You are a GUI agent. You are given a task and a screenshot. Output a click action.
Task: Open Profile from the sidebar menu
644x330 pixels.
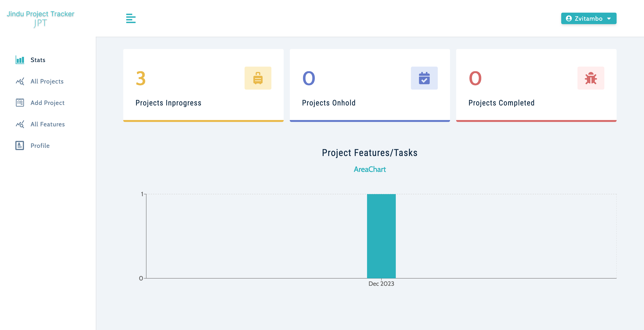click(40, 145)
